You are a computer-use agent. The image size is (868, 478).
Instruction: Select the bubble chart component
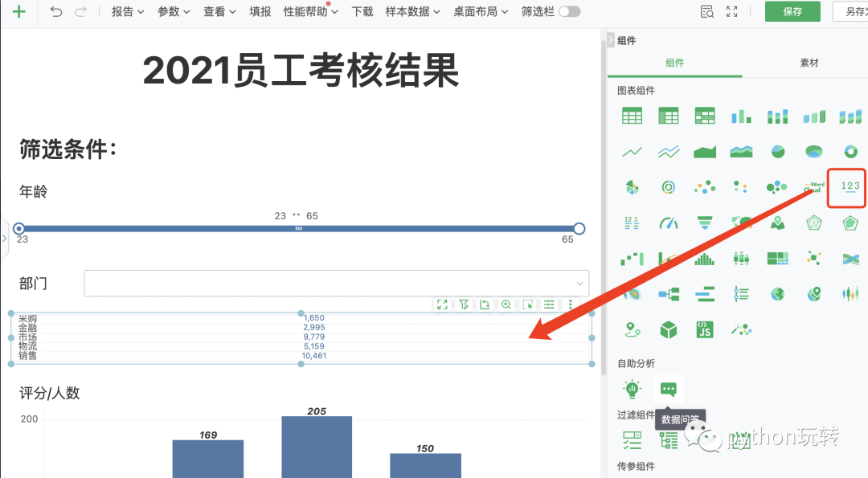pyautogui.click(x=777, y=187)
